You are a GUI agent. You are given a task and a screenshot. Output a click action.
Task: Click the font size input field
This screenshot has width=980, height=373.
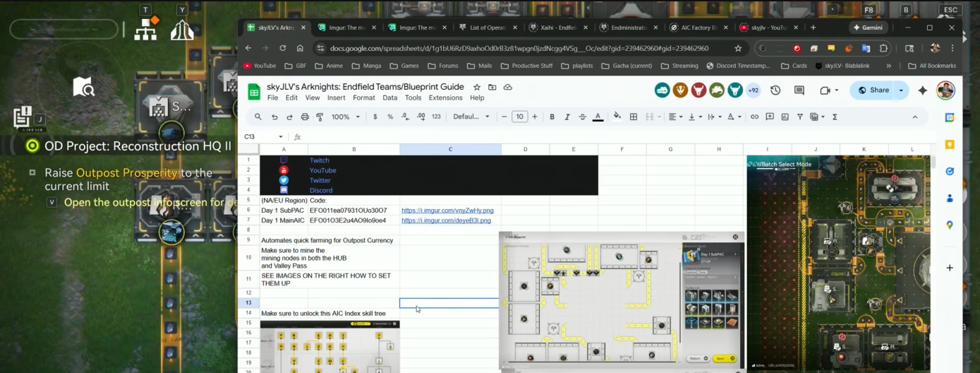519,117
